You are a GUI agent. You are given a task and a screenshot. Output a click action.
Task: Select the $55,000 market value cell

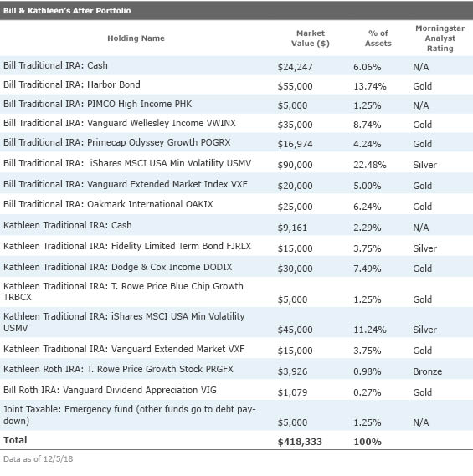tap(295, 86)
